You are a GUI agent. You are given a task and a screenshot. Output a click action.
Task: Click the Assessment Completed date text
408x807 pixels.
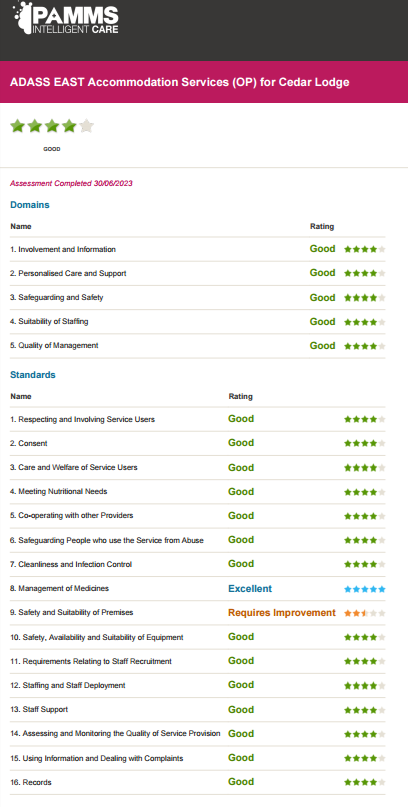click(x=72, y=183)
